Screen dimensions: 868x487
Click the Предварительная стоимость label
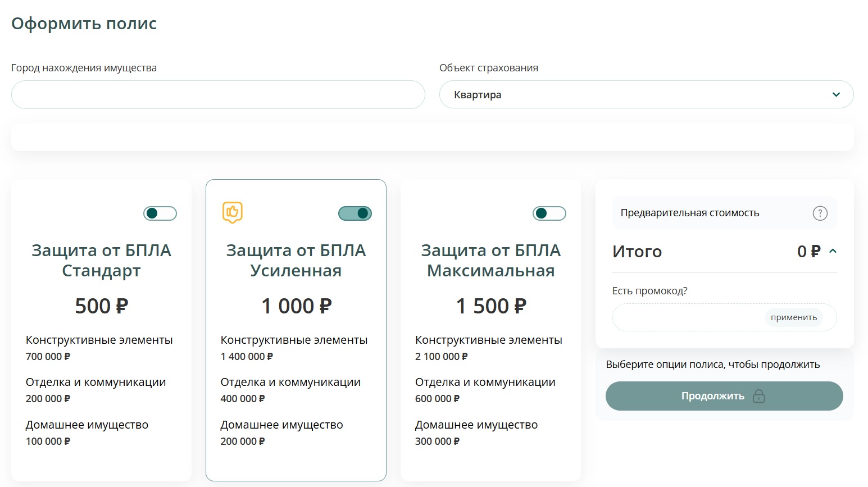[x=690, y=213]
